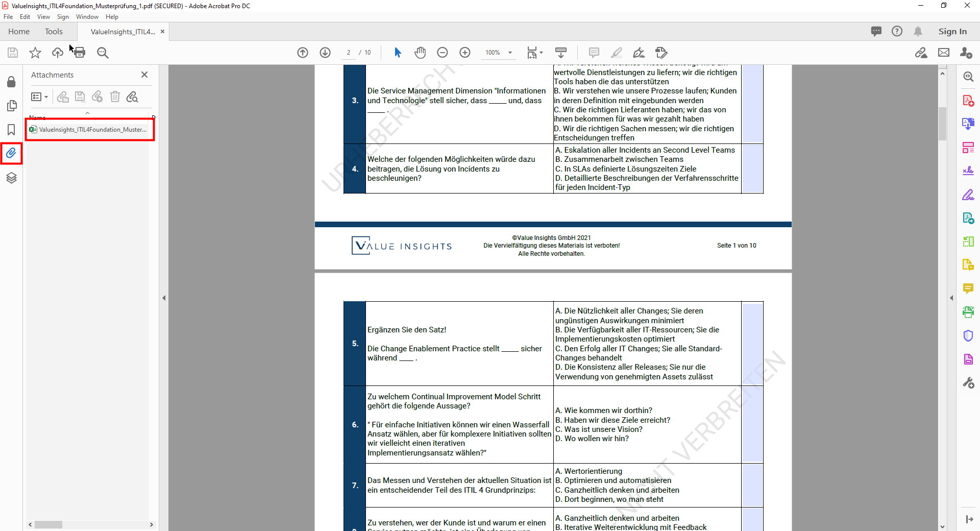Click the stamp tool icon

tap(661, 53)
